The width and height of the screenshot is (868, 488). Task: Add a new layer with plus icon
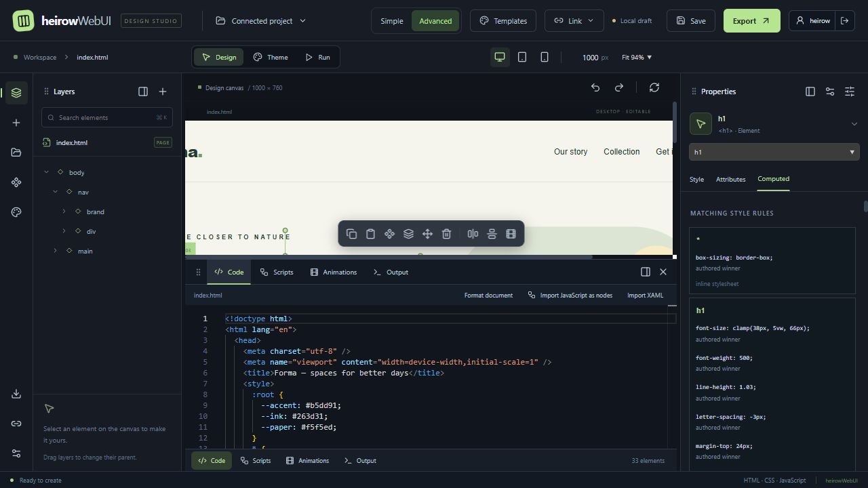pos(163,91)
